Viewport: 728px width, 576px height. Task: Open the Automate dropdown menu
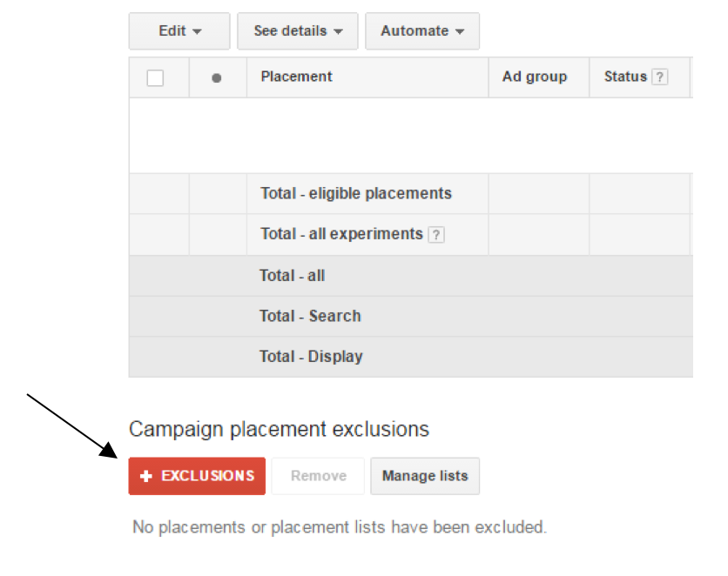point(422,31)
